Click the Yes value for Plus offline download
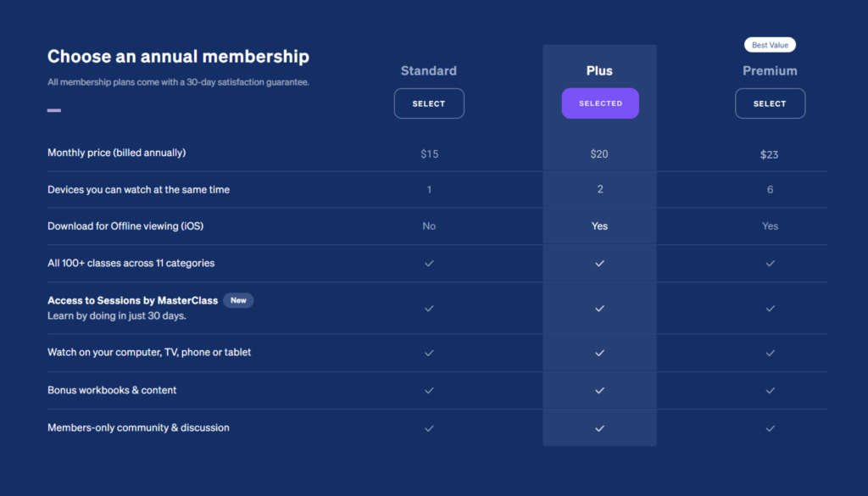 [599, 226]
